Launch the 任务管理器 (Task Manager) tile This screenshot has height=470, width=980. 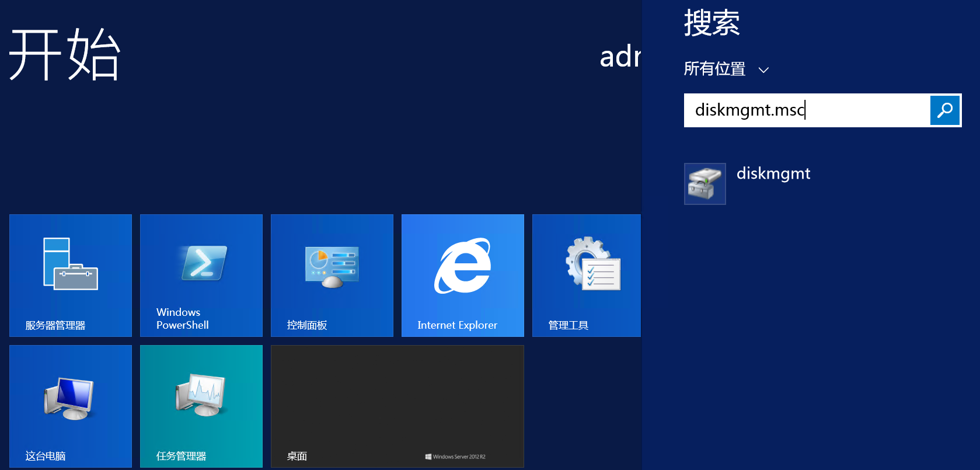pos(201,406)
